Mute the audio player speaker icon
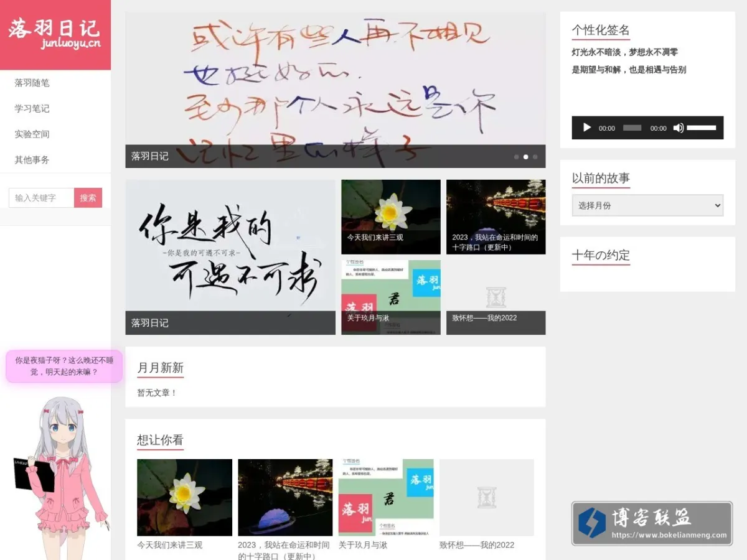747x560 pixels. (x=679, y=128)
